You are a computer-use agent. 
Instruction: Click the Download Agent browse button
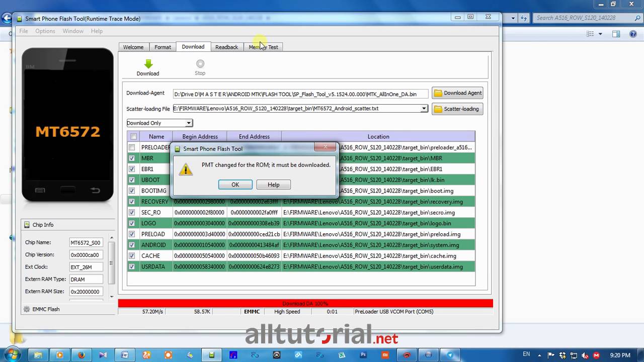pyautogui.click(x=457, y=93)
